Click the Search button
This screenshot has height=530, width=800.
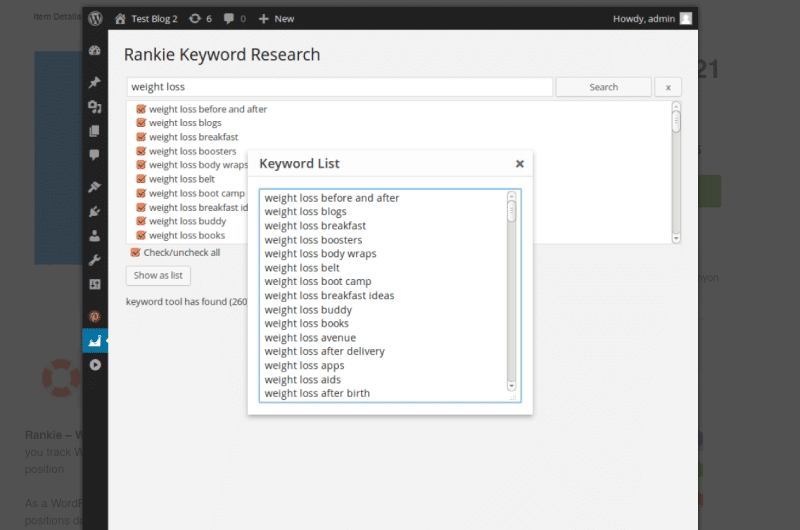pyautogui.click(x=604, y=87)
